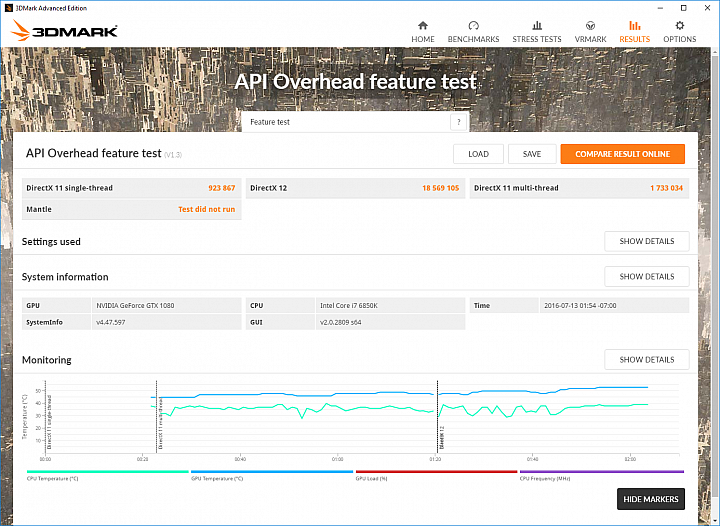Open the VRMark section
The width and height of the screenshot is (720, 526).
click(x=590, y=32)
